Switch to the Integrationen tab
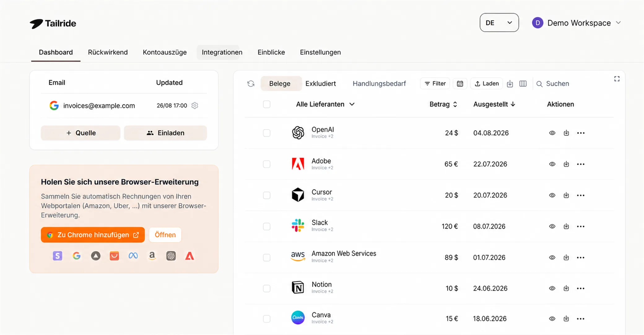644x335 pixels. [x=222, y=52]
